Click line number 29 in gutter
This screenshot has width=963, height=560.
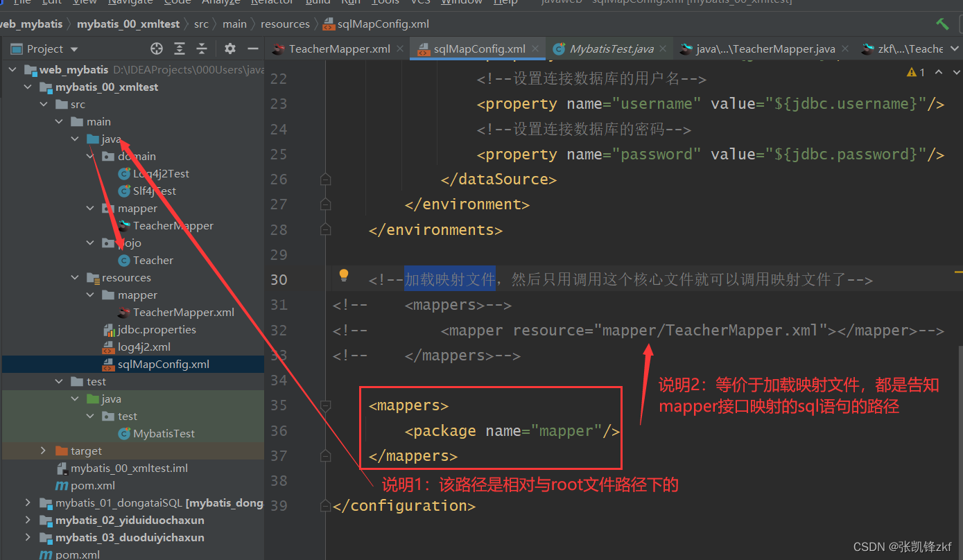click(x=278, y=254)
